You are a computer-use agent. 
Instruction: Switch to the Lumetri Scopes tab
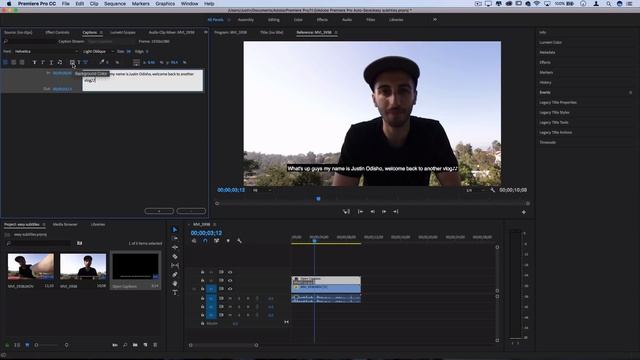coord(122,33)
